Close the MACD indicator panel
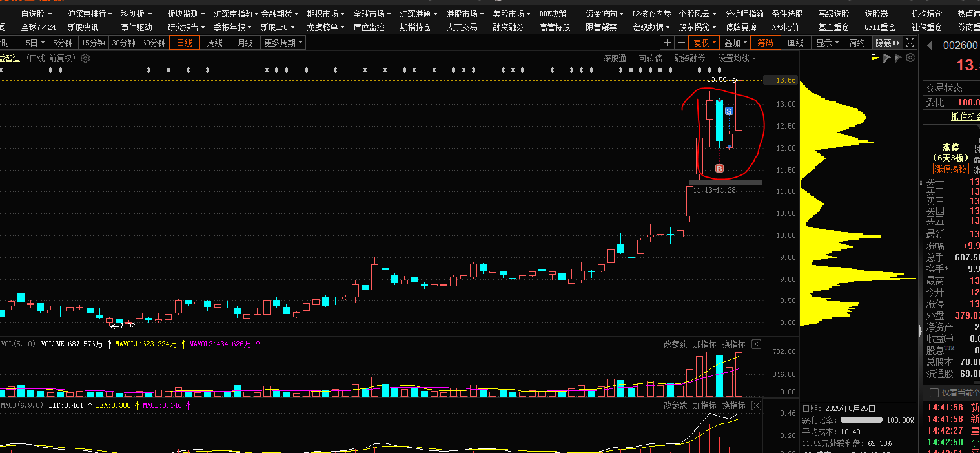Image resolution: width=980 pixels, height=453 pixels. 757,405
